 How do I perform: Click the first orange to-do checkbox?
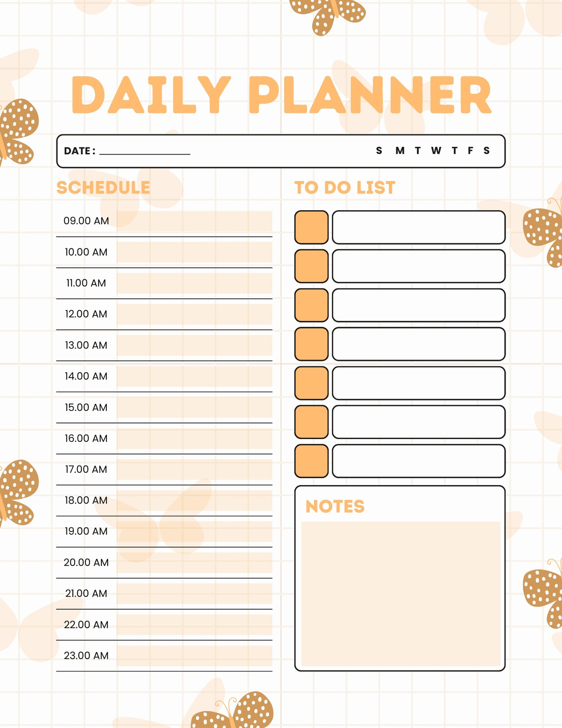311,227
